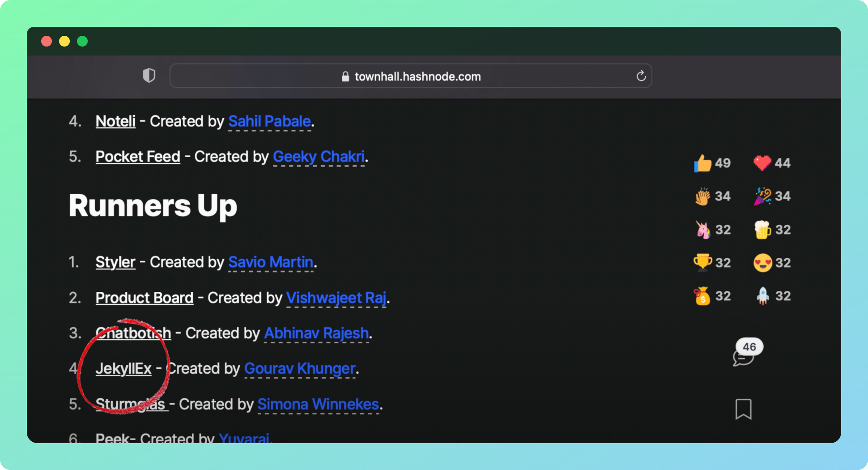Visit Simona Winnekes's profile

(x=319, y=404)
